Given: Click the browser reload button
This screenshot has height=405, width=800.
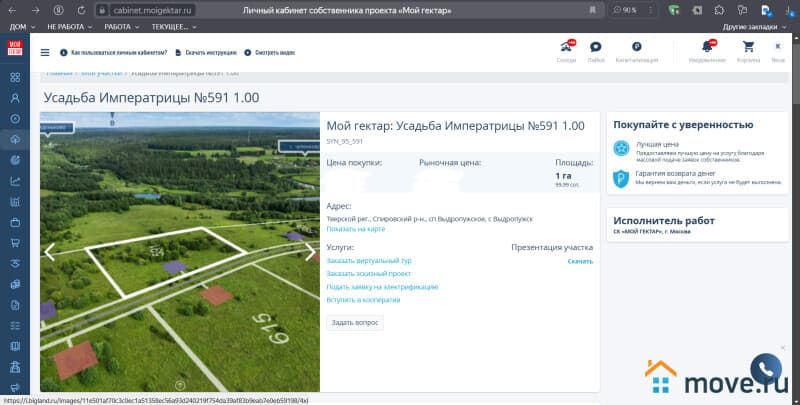Looking at the screenshot, I should click(x=81, y=10).
